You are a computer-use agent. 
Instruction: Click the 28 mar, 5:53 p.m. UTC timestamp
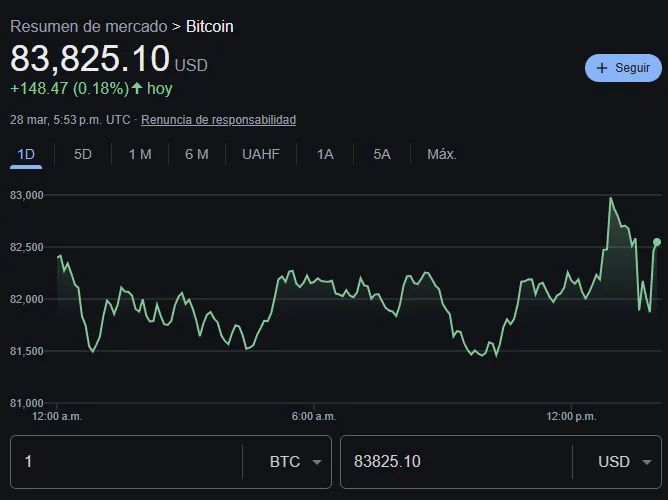[70, 120]
